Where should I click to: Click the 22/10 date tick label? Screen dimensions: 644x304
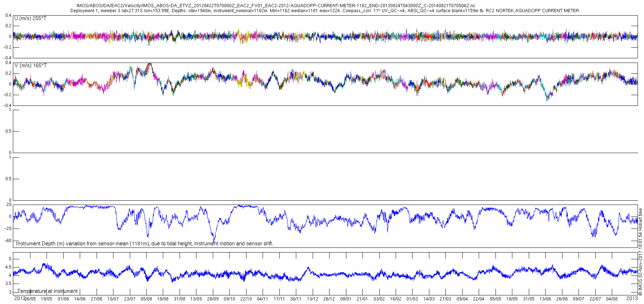(x=246, y=299)
